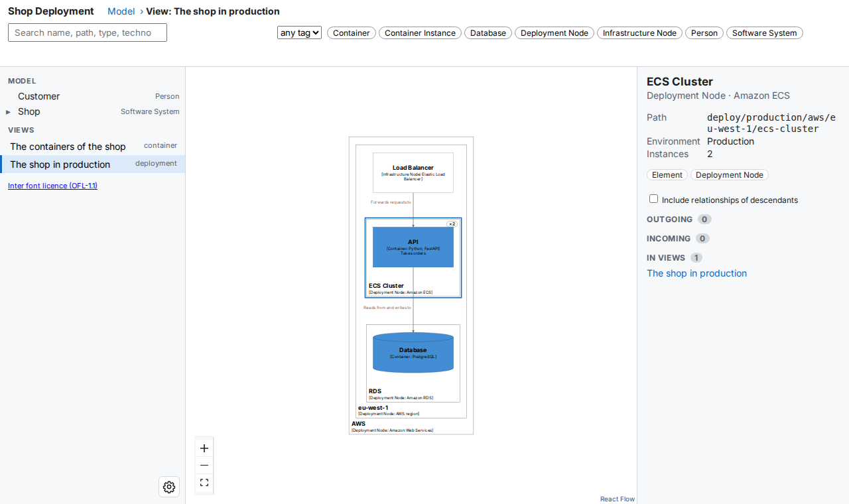The width and height of the screenshot is (849, 504).
Task: Click the Element tag in details panel
Action: click(x=667, y=175)
